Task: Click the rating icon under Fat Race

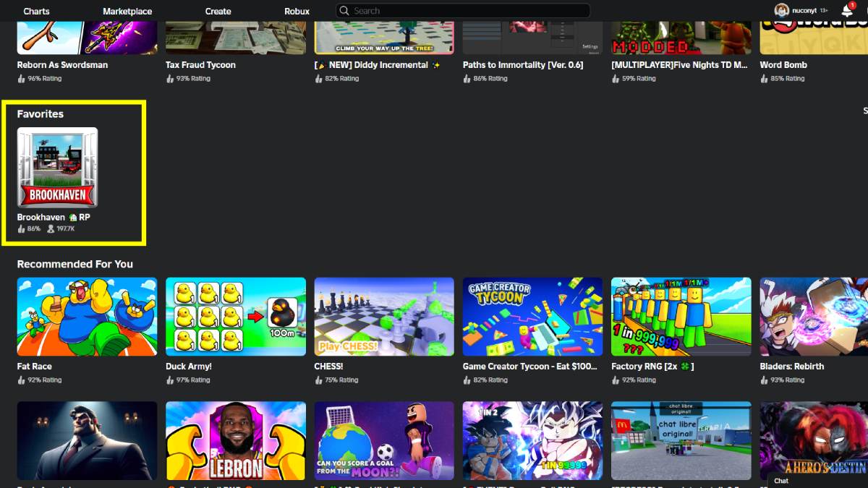Action: 22,380
